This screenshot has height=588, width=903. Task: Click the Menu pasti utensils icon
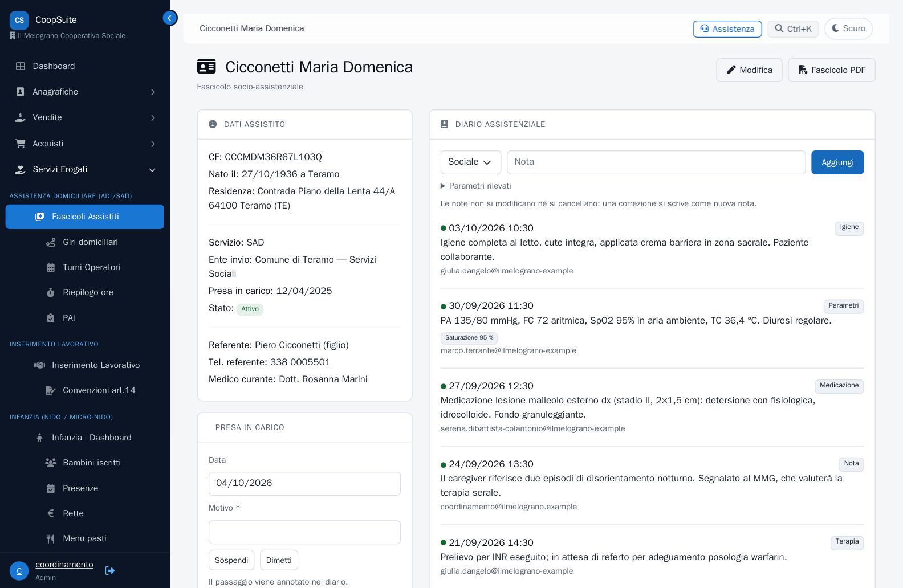click(x=51, y=538)
